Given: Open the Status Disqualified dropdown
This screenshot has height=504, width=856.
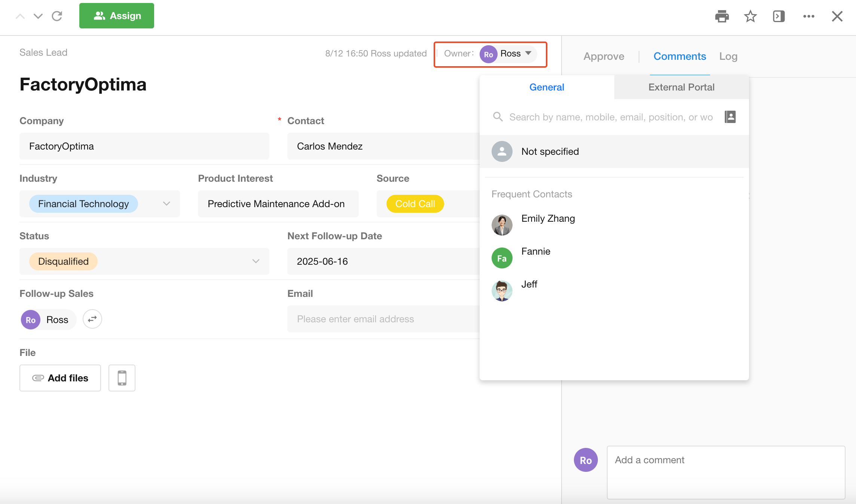Looking at the screenshot, I should pyautogui.click(x=256, y=261).
